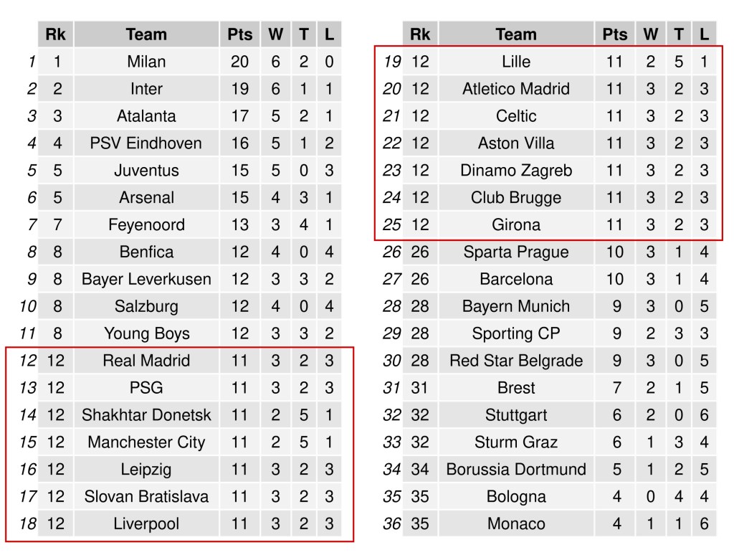734x560 pixels.
Task: Click the Manchester City team name
Action: [x=146, y=442]
